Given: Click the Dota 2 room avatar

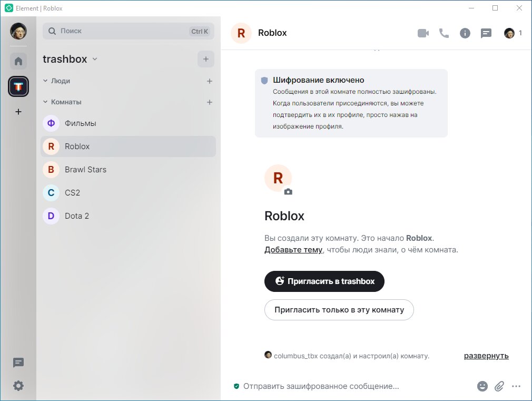Looking at the screenshot, I should point(51,216).
